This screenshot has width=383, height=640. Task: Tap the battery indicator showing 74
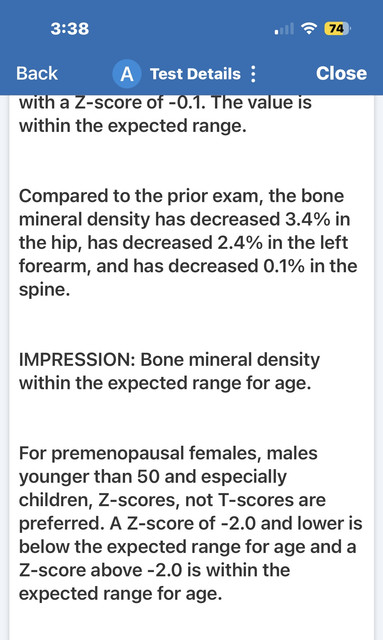pos(337,29)
